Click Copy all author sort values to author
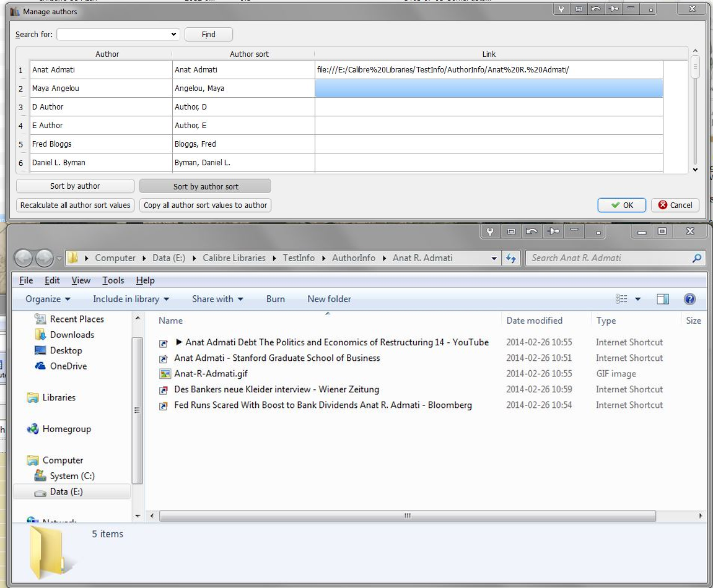The image size is (713, 588). tap(205, 205)
